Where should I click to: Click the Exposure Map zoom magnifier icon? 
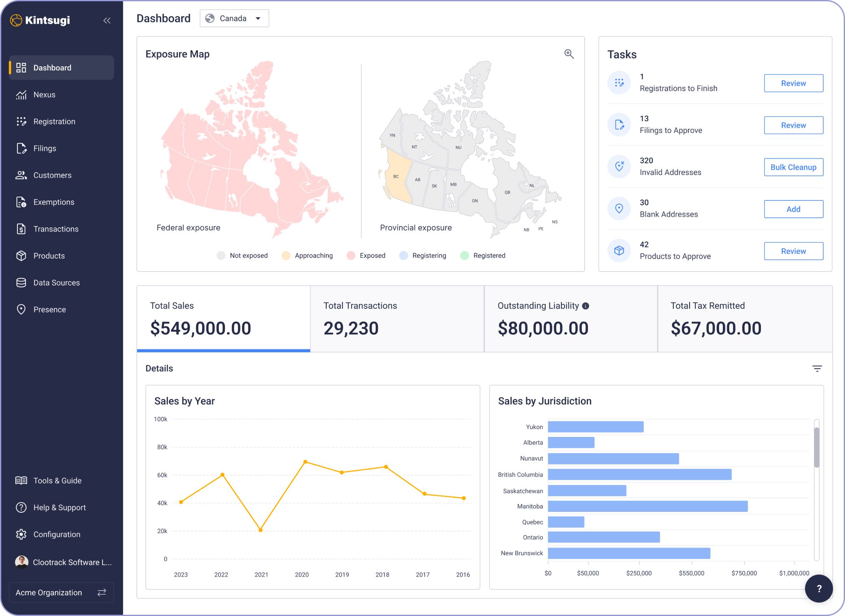point(569,54)
